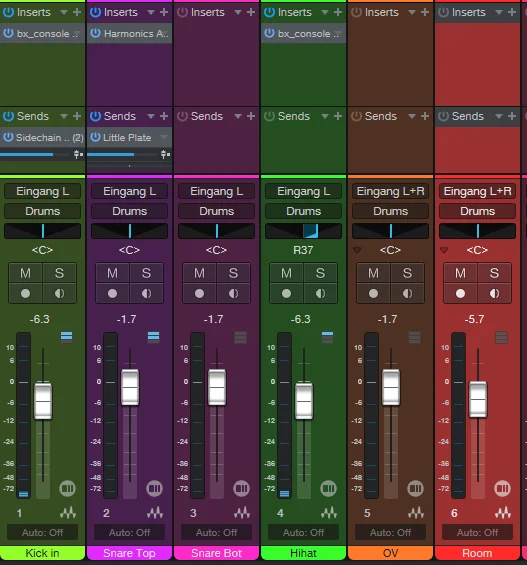Disable Little Plate send on Snare Top

coord(95,137)
